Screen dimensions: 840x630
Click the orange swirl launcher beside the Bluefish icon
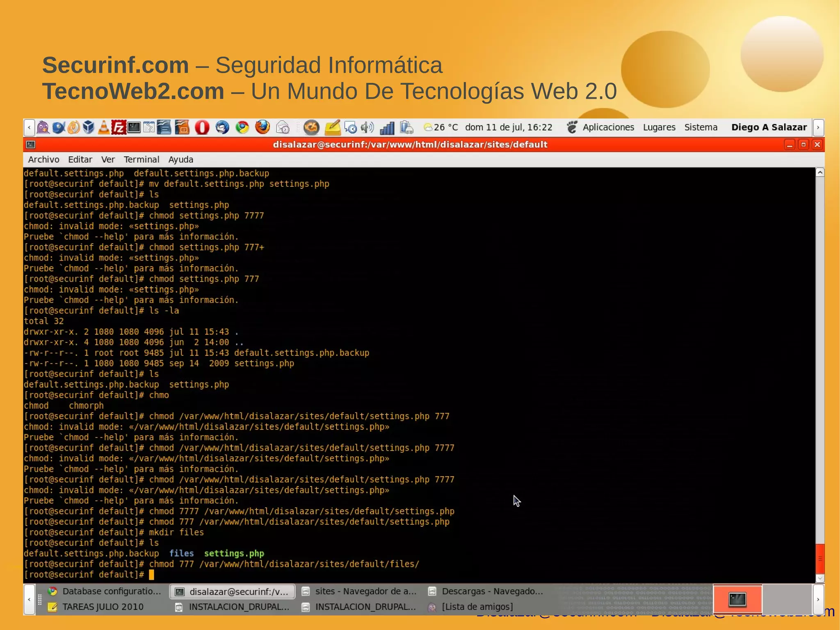73,127
